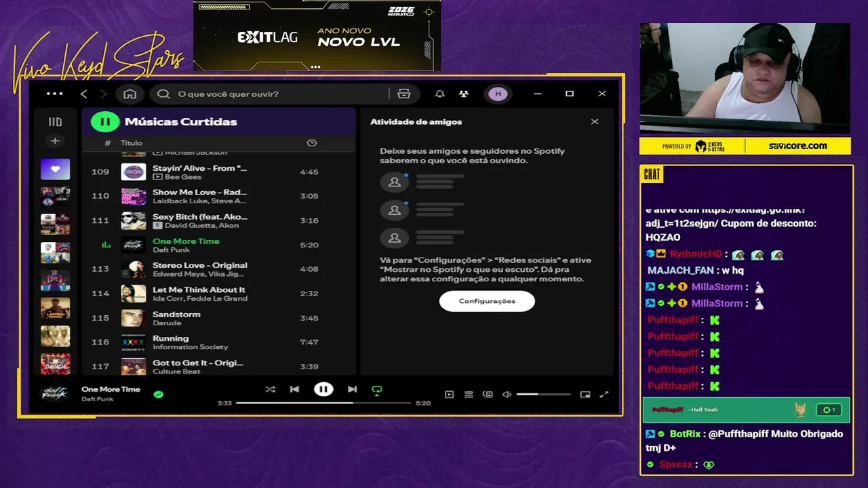Pause with the green Músicas Curtidas button
The height and width of the screenshot is (488, 868).
click(x=105, y=122)
